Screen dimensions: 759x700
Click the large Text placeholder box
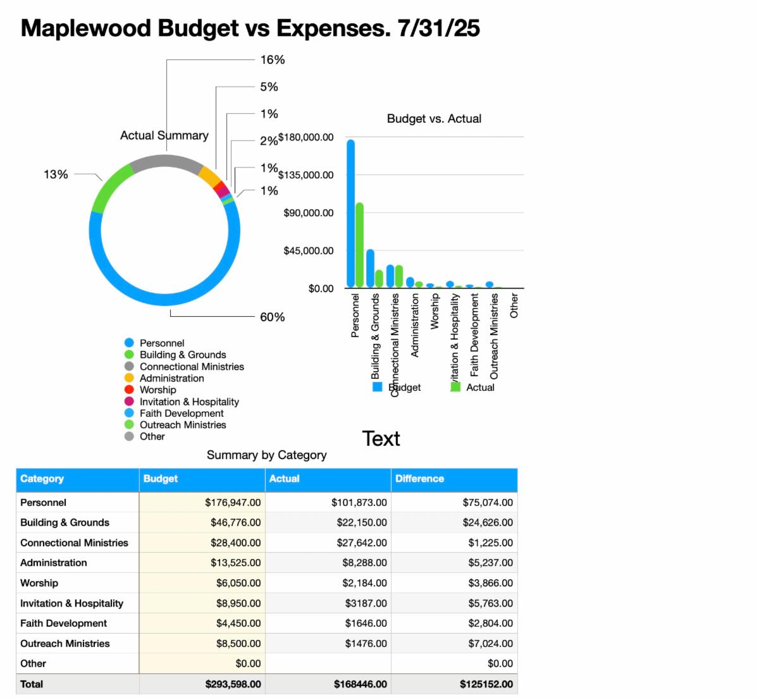(381, 438)
